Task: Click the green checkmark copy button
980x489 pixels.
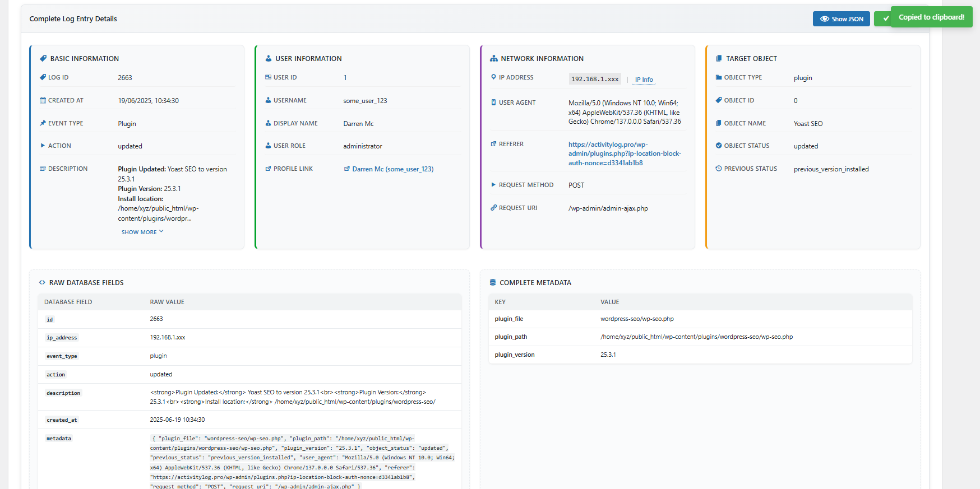Action: coord(884,19)
